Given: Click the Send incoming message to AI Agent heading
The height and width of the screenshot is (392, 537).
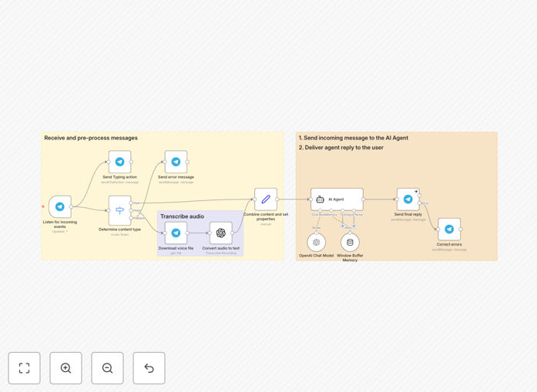Looking at the screenshot, I should [x=354, y=138].
